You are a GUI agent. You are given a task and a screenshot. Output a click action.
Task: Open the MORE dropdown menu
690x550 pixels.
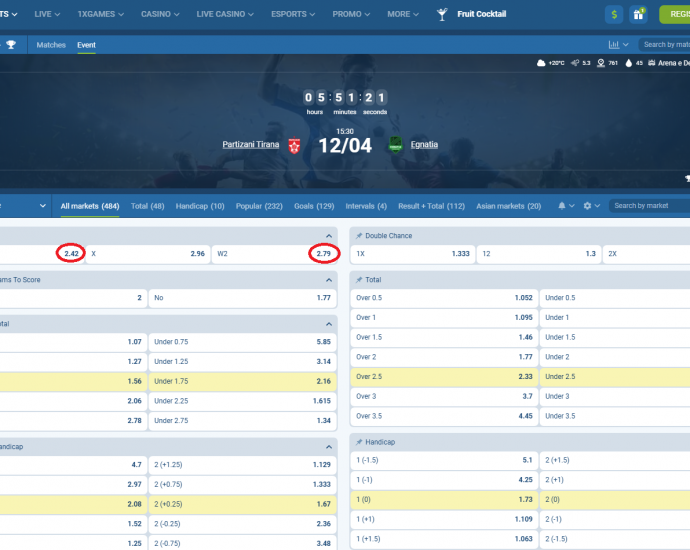coord(403,14)
